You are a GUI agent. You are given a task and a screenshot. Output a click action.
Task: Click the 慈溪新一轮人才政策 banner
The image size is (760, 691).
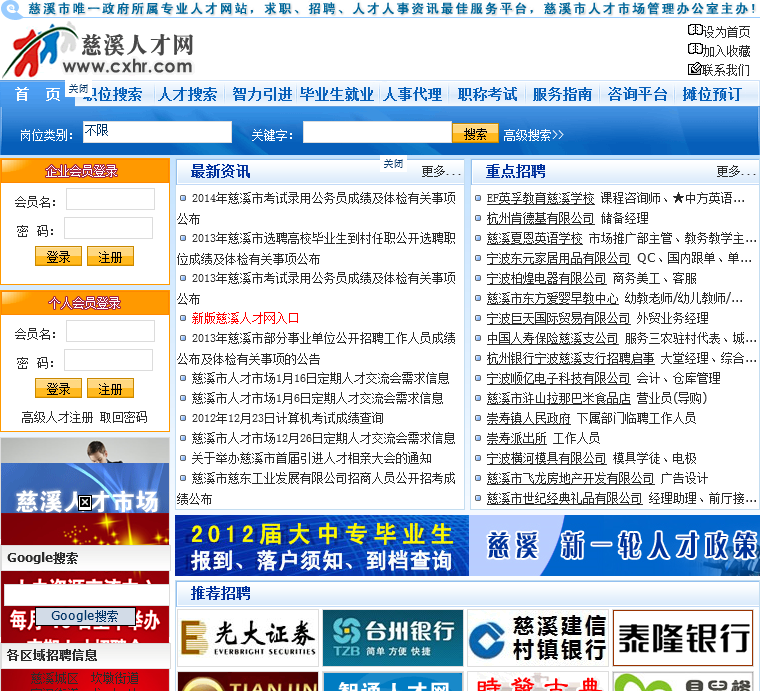(614, 546)
